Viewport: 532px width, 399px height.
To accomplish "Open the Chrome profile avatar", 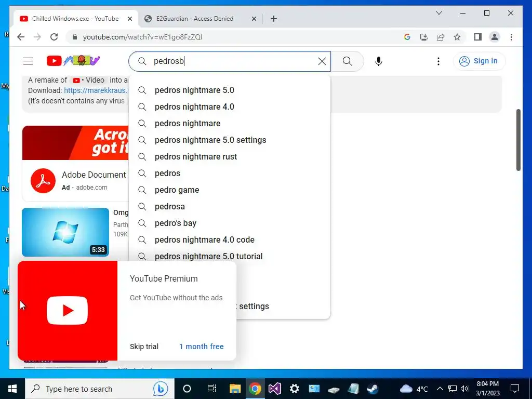I will [x=495, y=37].
